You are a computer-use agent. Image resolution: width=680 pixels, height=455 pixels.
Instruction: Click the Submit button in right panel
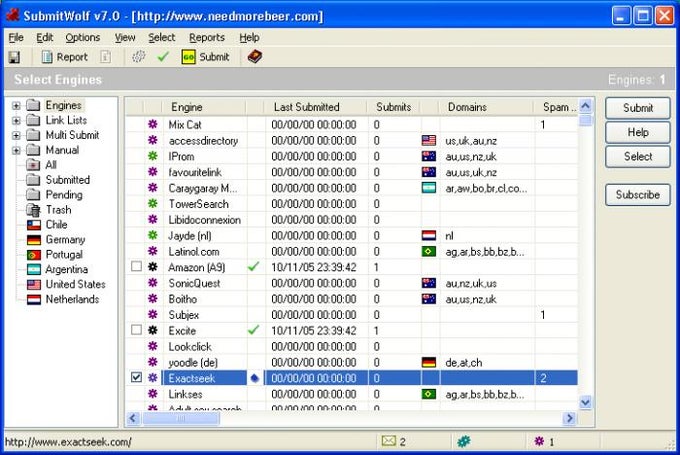638,108
